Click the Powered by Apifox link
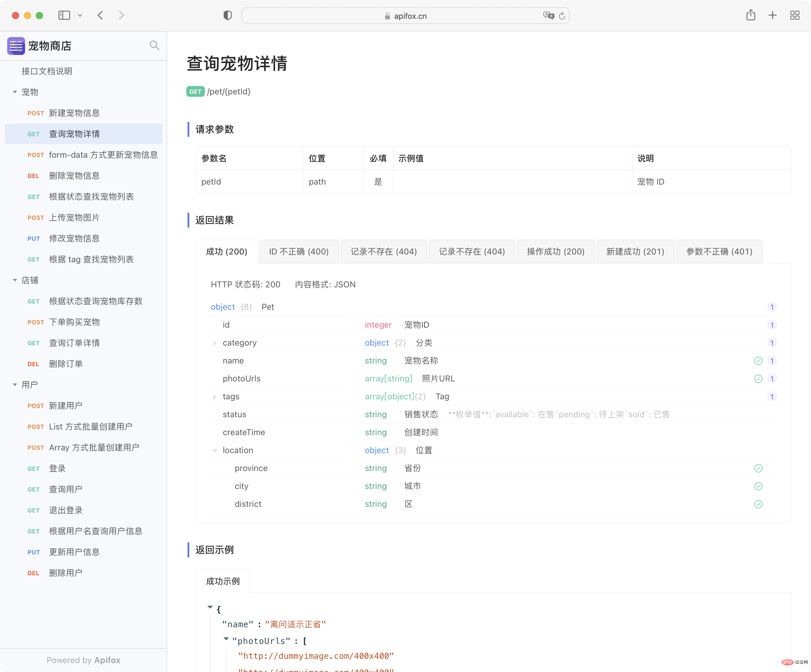Image resolution: width=811 pixels, height=672 pixels. pyautogui.click(x=83, y=660)
